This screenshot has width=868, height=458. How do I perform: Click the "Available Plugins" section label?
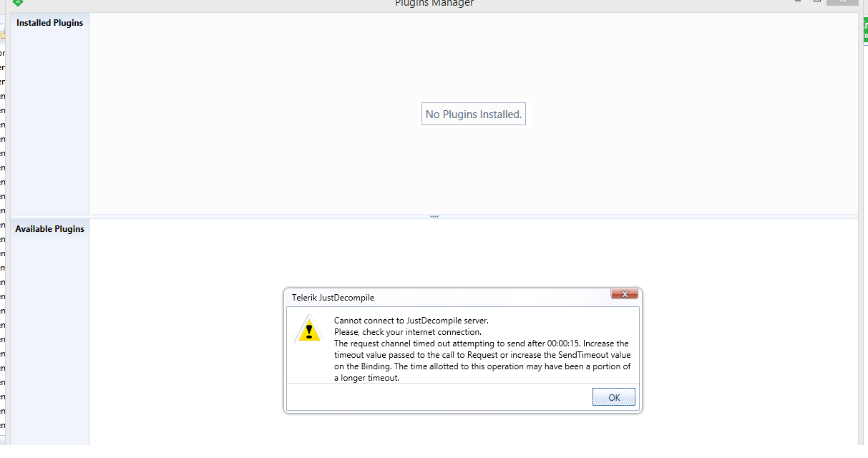[50, 229]
